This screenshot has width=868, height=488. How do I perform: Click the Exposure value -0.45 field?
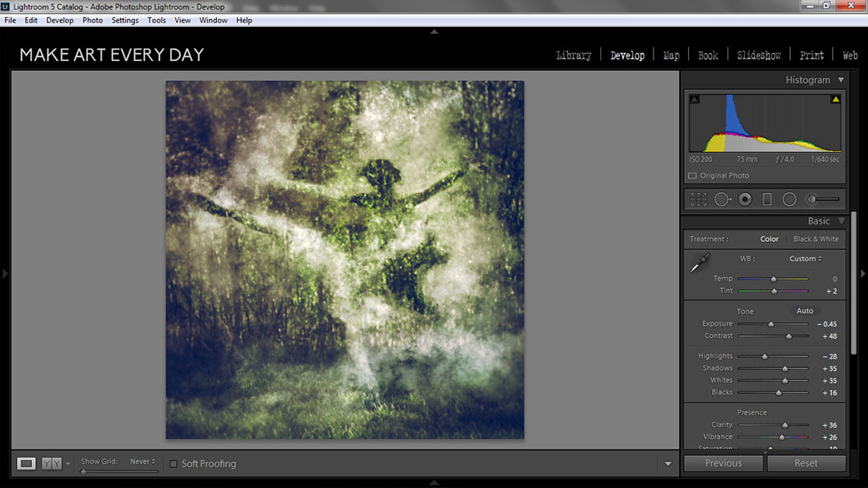click(x=827, y=324)
